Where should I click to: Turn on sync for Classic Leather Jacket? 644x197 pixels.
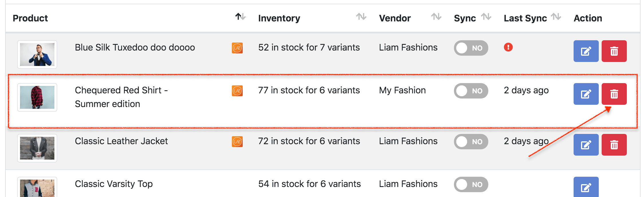pyautogui.click(x=471, y=142)
